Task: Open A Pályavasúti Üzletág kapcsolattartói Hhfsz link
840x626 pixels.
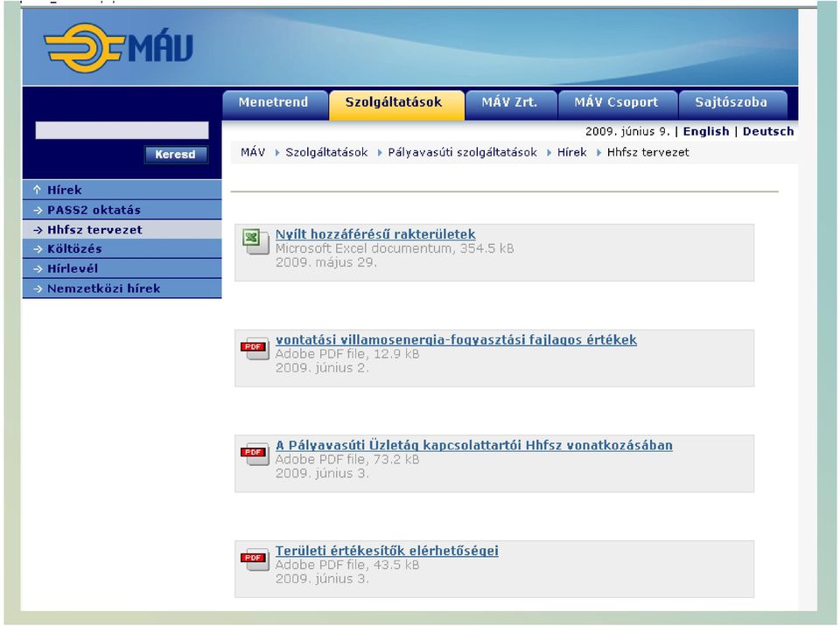Action: (x=473, y=445)
